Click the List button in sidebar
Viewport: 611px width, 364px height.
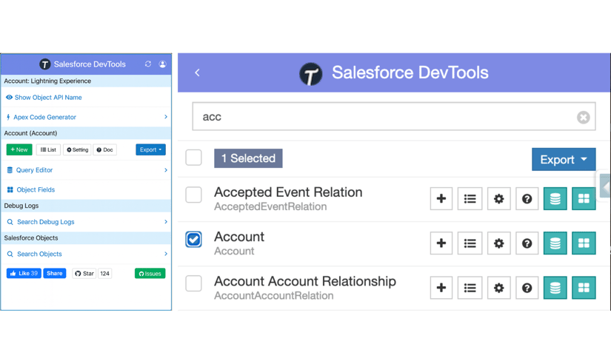48,149
